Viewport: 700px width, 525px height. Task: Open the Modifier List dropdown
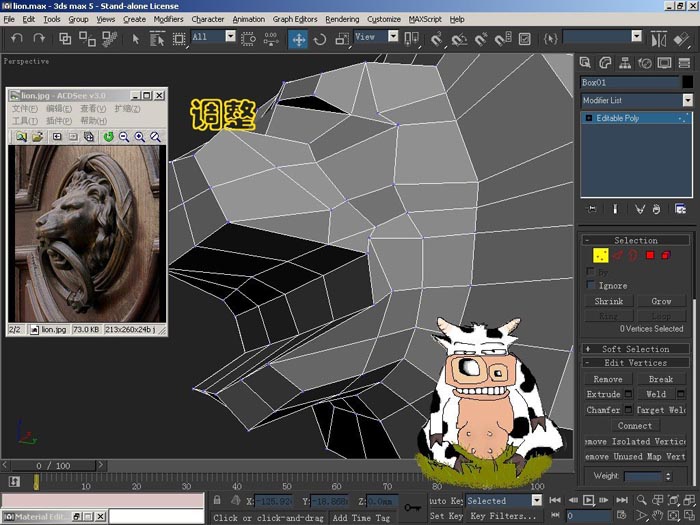(x=637, y=100)
